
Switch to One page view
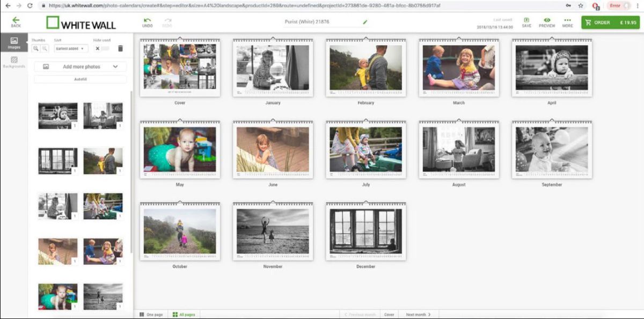point(151,314)
